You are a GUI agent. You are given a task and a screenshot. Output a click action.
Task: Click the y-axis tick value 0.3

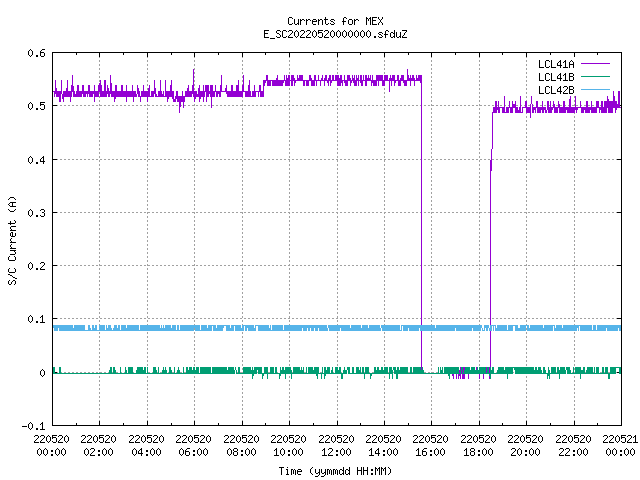[x=36, y=213]
